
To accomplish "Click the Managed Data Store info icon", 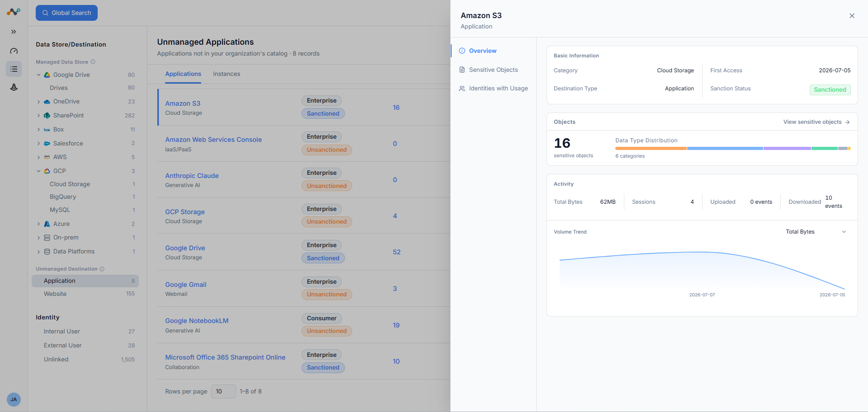I will point(93,62).
